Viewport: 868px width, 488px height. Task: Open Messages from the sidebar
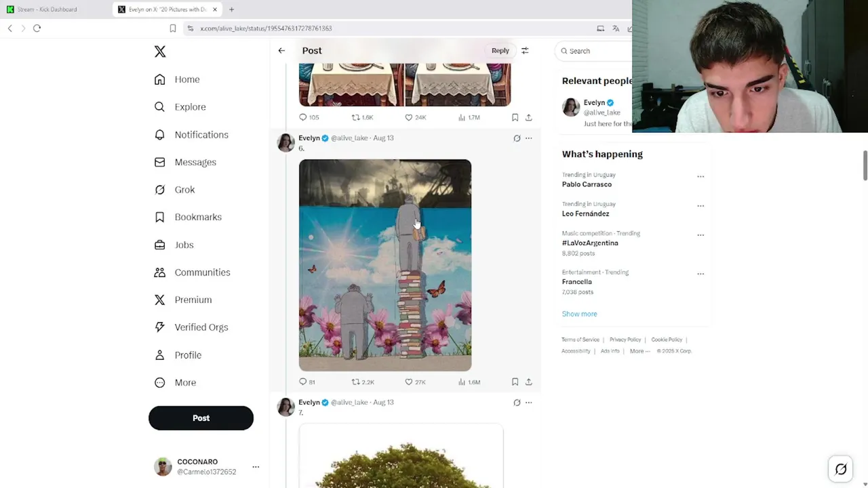(x=185, y=162)
